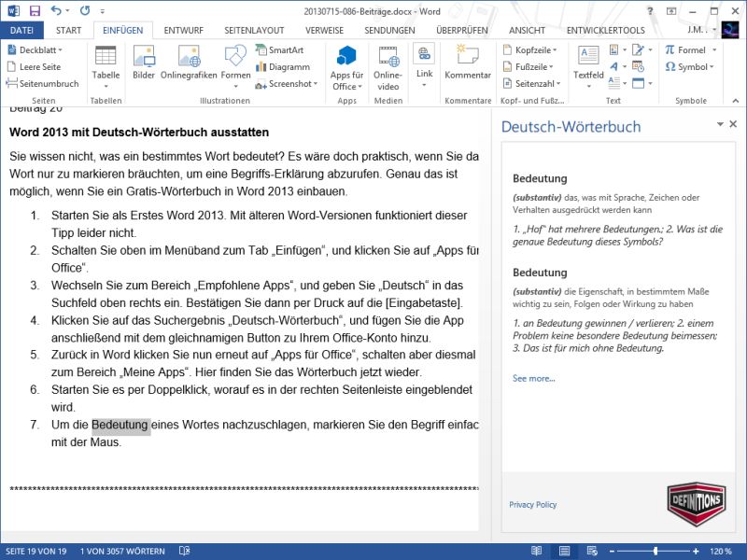The image size is (747, 560).
Task: Insert date and time in Text group
Action: click(x=638, y=66)
